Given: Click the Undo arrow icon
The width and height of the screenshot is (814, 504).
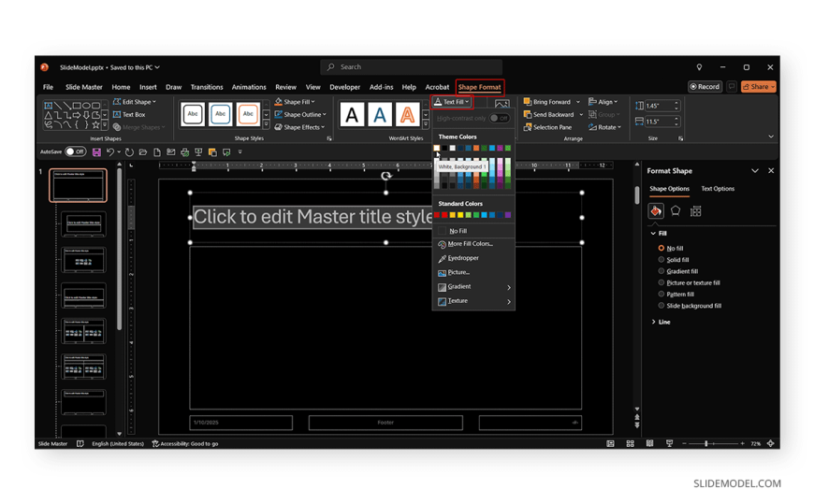Looking at the screenshot, I should click(109, 151).
